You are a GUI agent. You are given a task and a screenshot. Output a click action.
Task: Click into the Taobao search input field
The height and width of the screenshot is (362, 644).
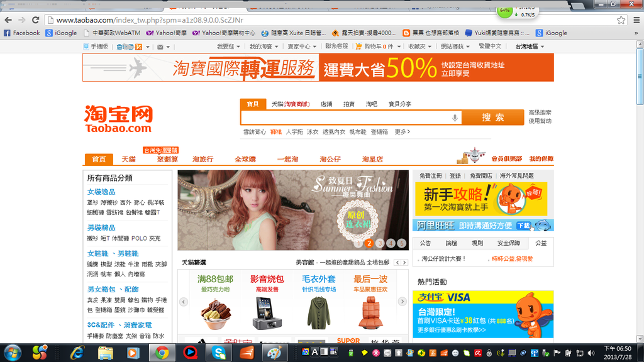coord(351,118)
